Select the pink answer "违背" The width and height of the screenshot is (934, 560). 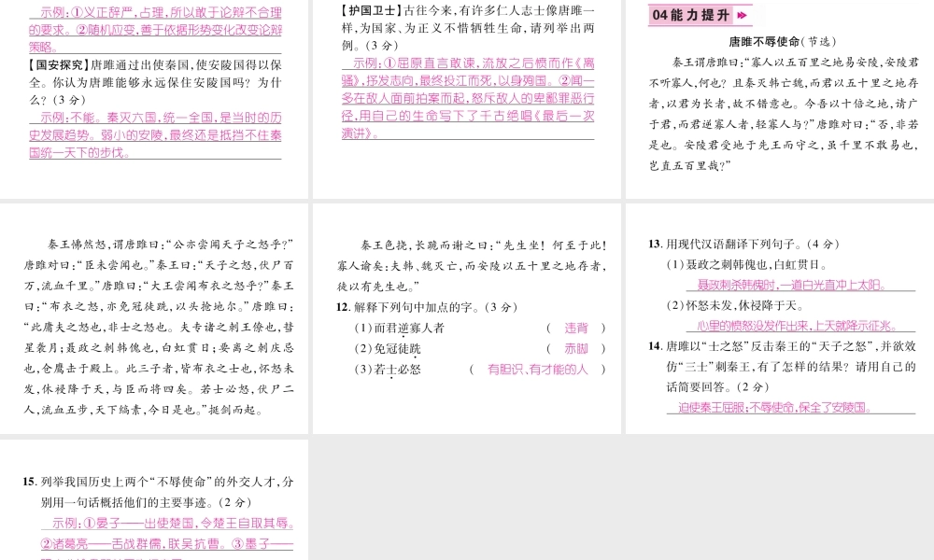[576, 328]
